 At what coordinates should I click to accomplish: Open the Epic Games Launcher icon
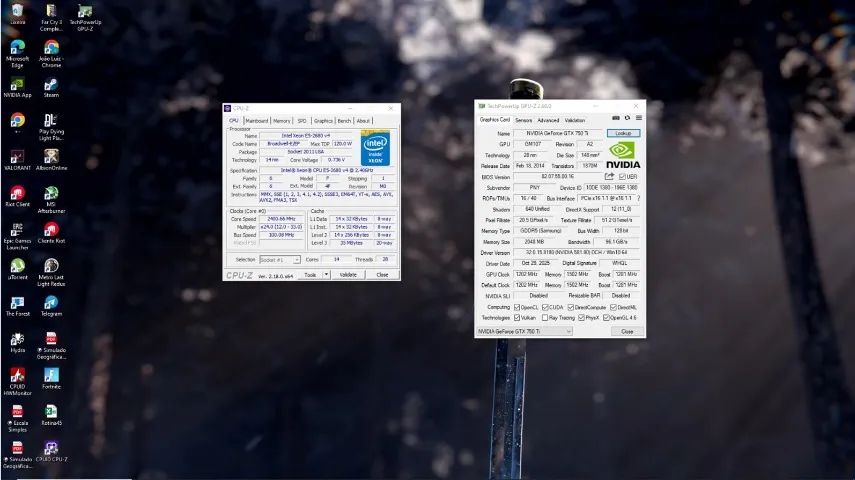point(17,236)
